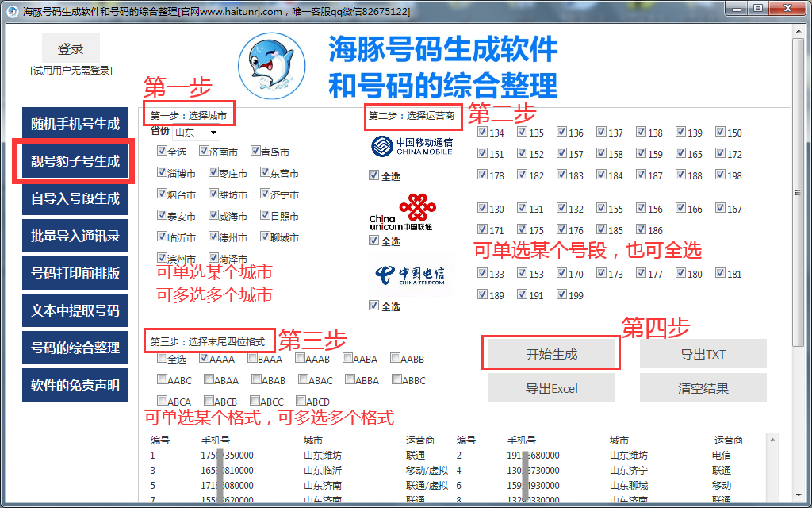
Task: Click the 开始生成 button
Action: [552, 354]
